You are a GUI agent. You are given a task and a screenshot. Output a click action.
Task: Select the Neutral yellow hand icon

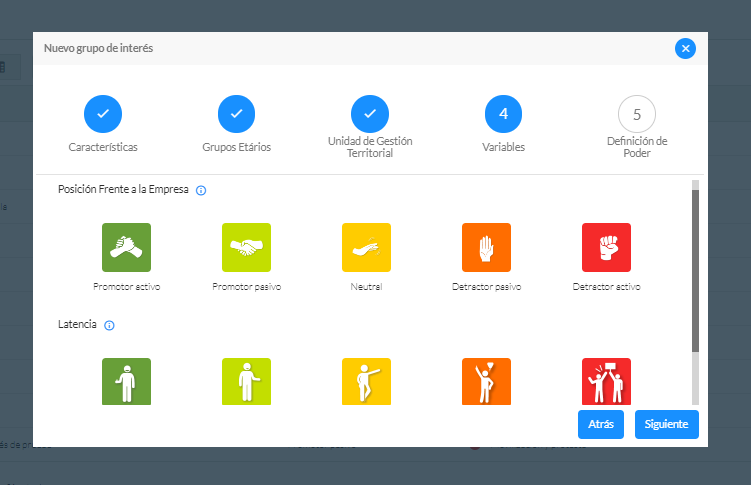366,248
